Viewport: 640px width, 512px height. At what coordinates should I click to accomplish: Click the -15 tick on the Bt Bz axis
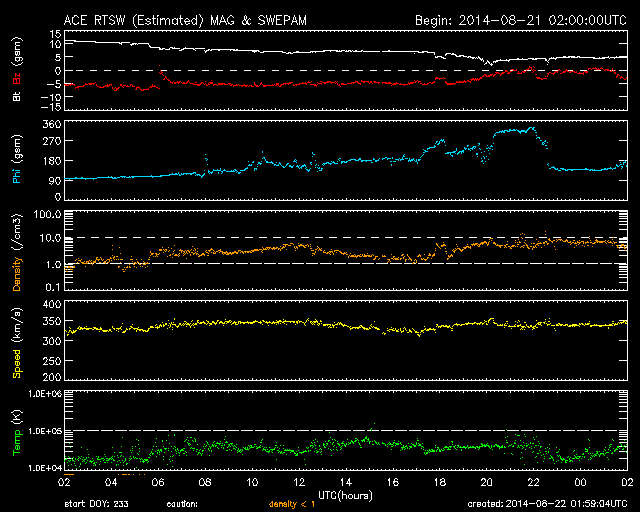click(x=51, y=107)
